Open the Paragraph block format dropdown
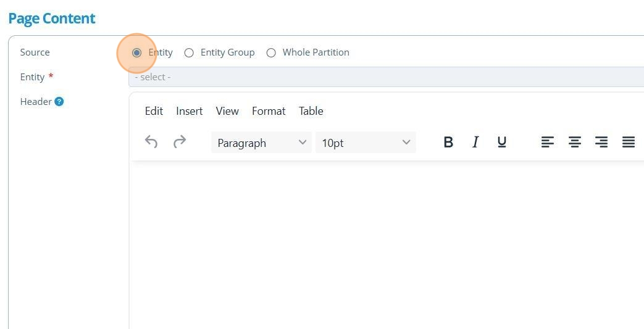 click(261, 143)
